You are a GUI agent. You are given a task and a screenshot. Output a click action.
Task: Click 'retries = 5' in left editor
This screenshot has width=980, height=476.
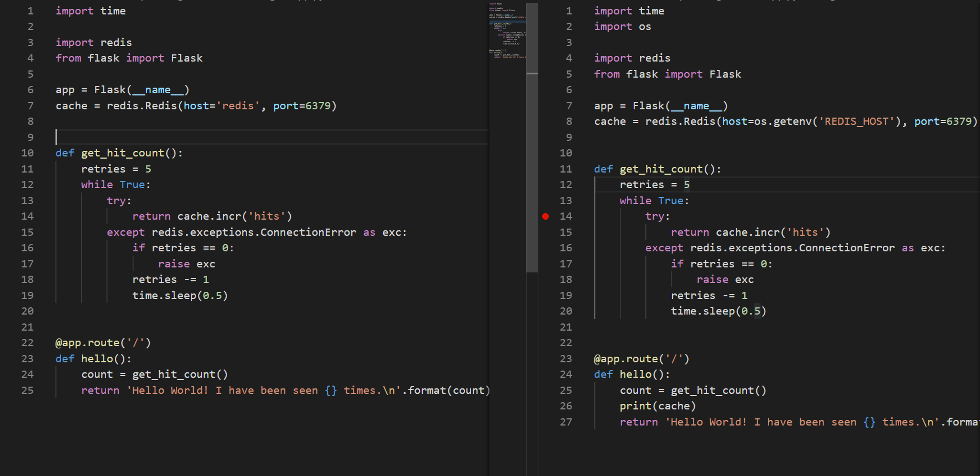coord(117,169)
